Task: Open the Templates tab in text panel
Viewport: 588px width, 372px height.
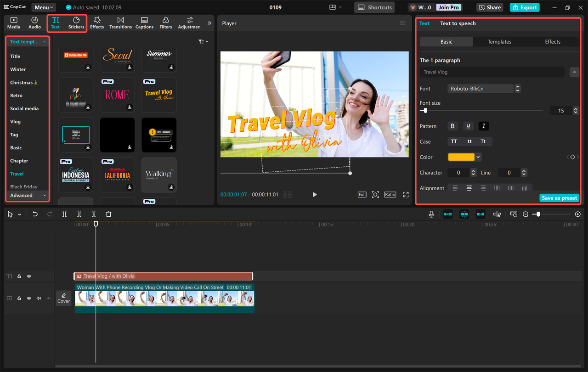Action: tap(499, 41)
